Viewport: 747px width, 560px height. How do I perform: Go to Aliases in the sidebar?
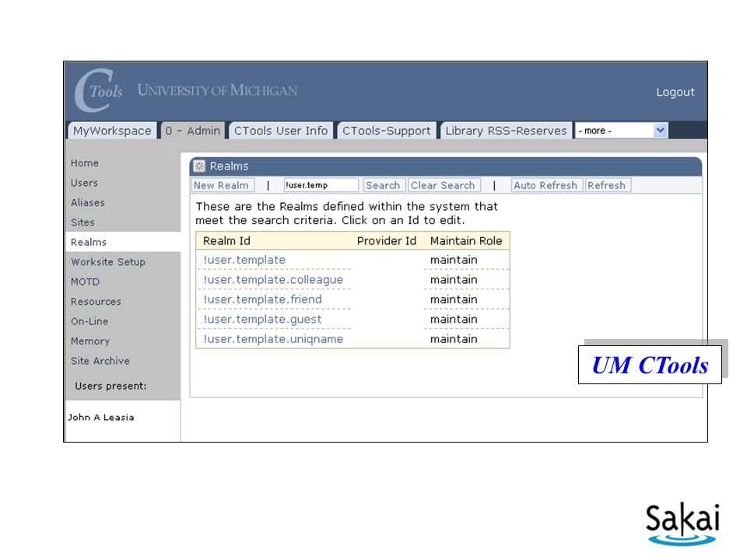click(x=88, y=203)
